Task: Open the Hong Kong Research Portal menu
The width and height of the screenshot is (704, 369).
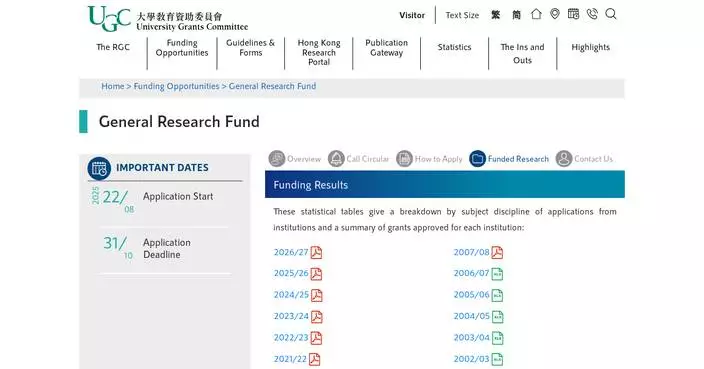Action: coord(319,52)
